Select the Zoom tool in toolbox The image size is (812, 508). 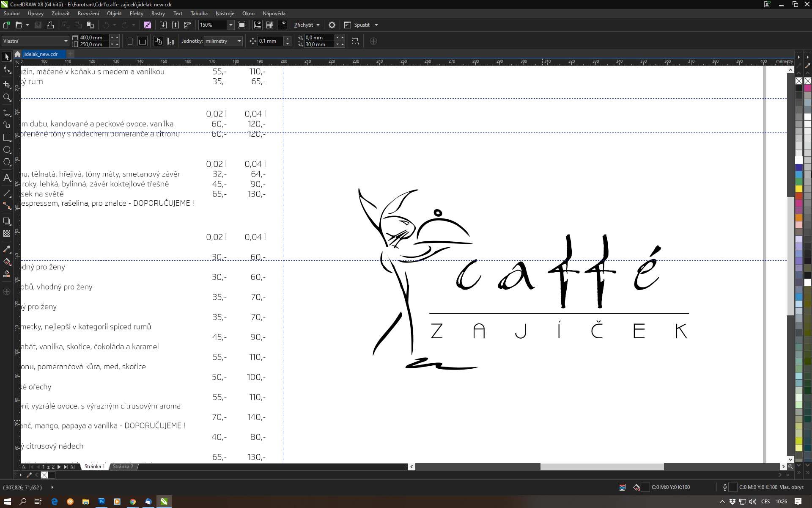click(7, 98)
